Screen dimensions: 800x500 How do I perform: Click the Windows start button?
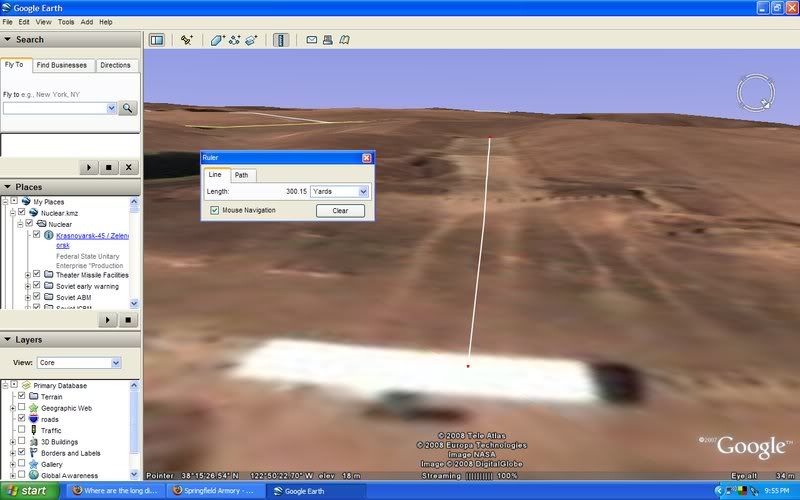[30, 491]
